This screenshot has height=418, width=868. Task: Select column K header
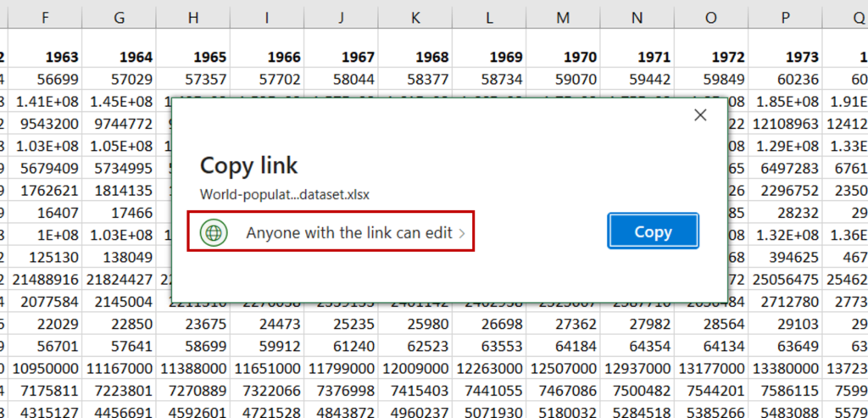(415, 19)
